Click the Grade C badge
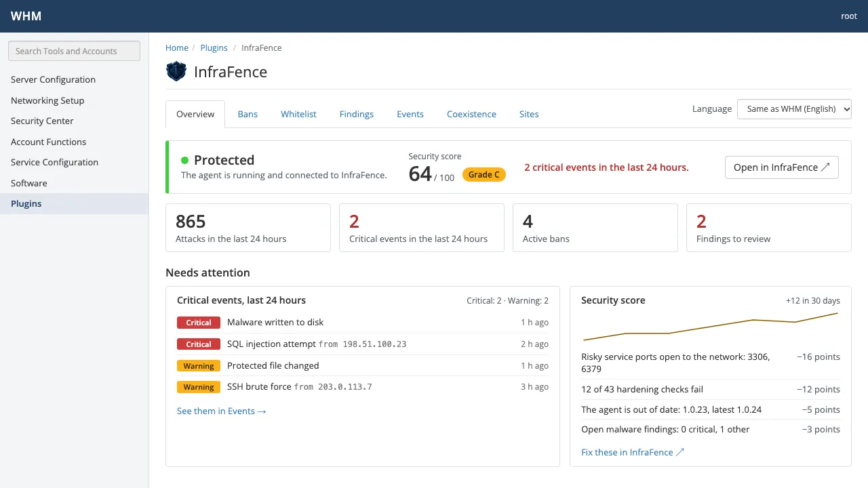868x488 pixels. click(484, 175)
